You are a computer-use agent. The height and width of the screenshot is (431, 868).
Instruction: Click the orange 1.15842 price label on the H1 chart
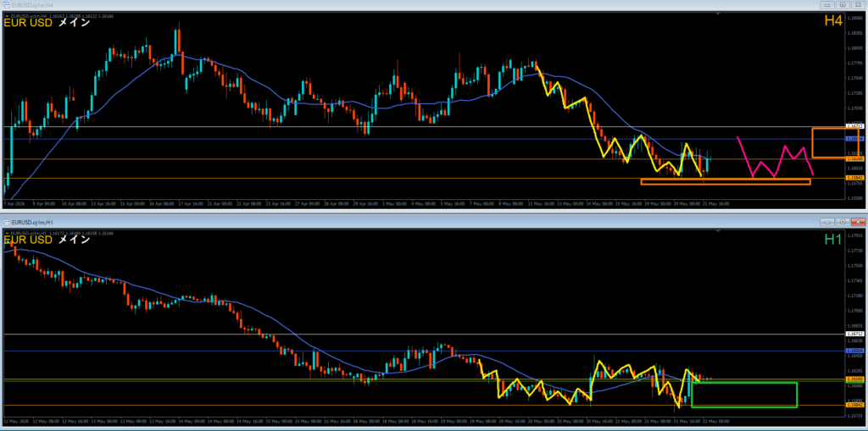tap(854, 405)
